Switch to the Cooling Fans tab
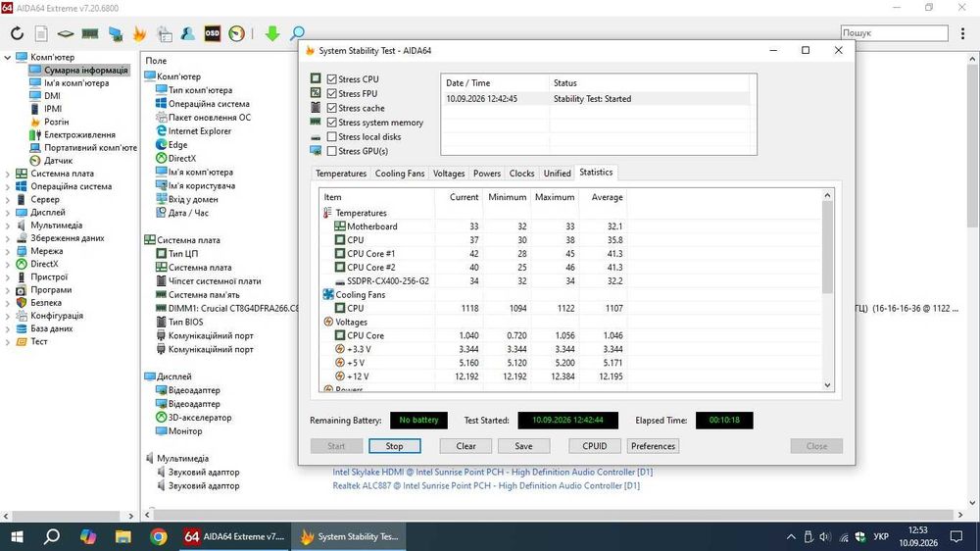This screenshot has width=980, height=551. tap(400, 174)
